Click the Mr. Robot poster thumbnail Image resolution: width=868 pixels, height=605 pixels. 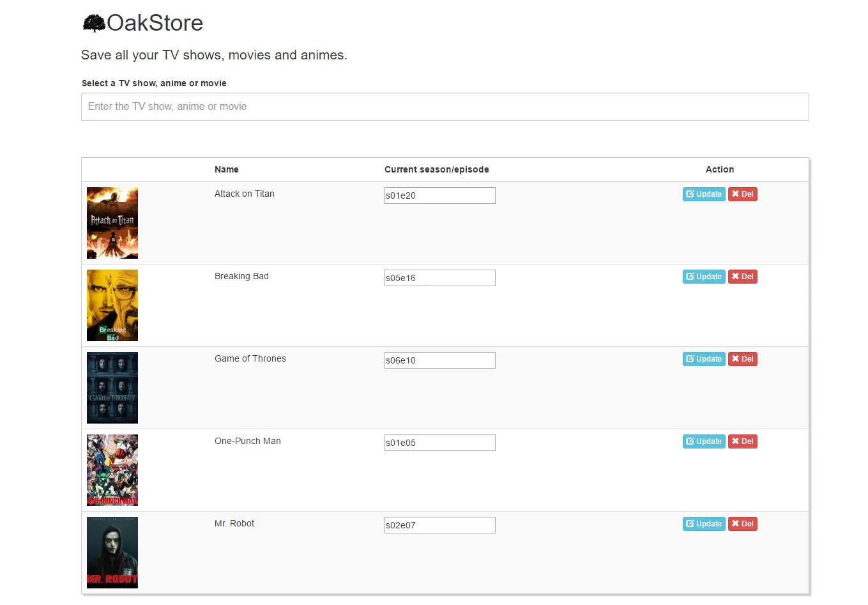point(112,553)
